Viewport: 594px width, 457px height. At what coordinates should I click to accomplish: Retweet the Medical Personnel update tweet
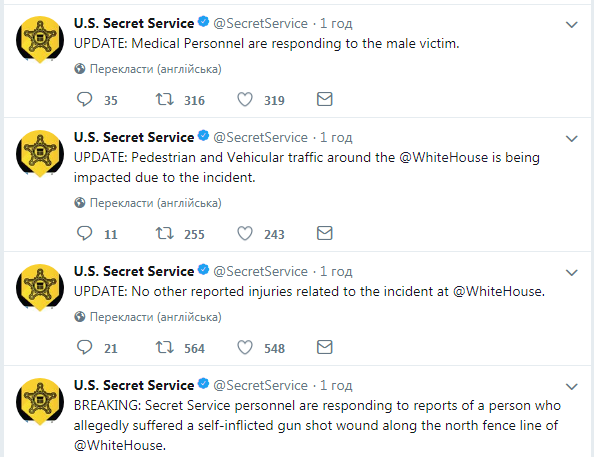164,99
